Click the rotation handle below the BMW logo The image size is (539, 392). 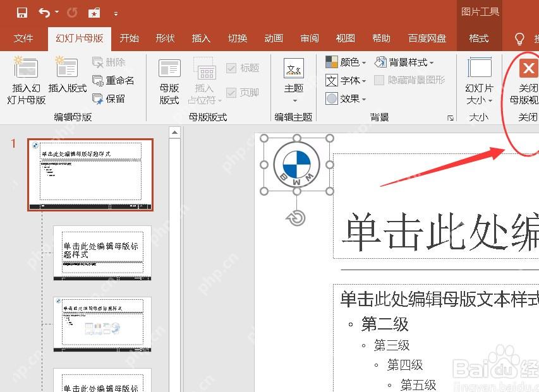(296, 218)
